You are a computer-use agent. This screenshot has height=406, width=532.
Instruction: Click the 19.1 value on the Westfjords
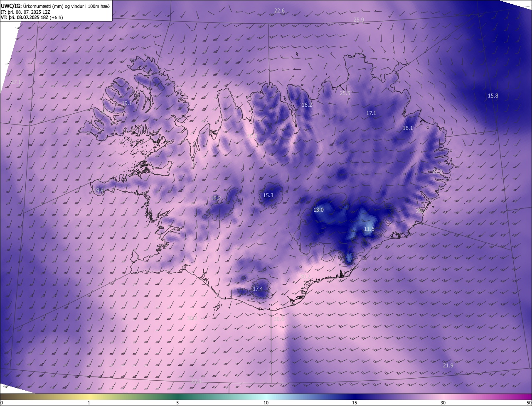click(127, 103)
